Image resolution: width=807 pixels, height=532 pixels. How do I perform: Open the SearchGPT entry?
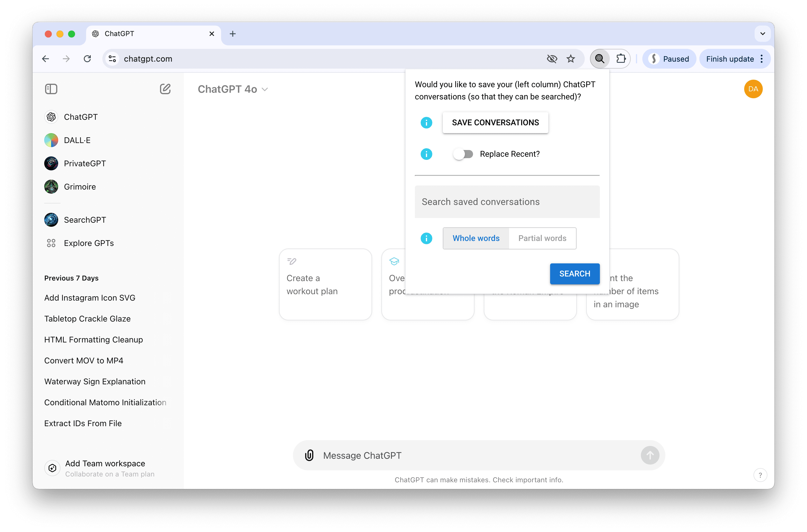[x=51, y=220]
